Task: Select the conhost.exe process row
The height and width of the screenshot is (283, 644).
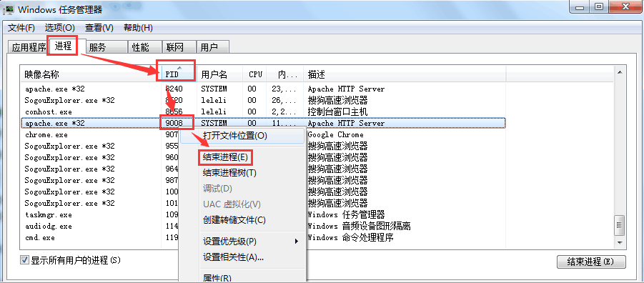Action: pos(263,111)
